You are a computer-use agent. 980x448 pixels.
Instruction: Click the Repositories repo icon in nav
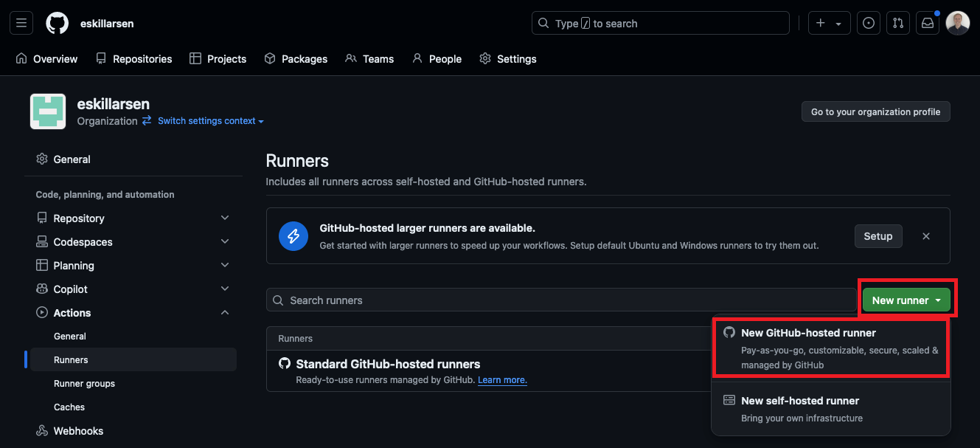(101, 58)
